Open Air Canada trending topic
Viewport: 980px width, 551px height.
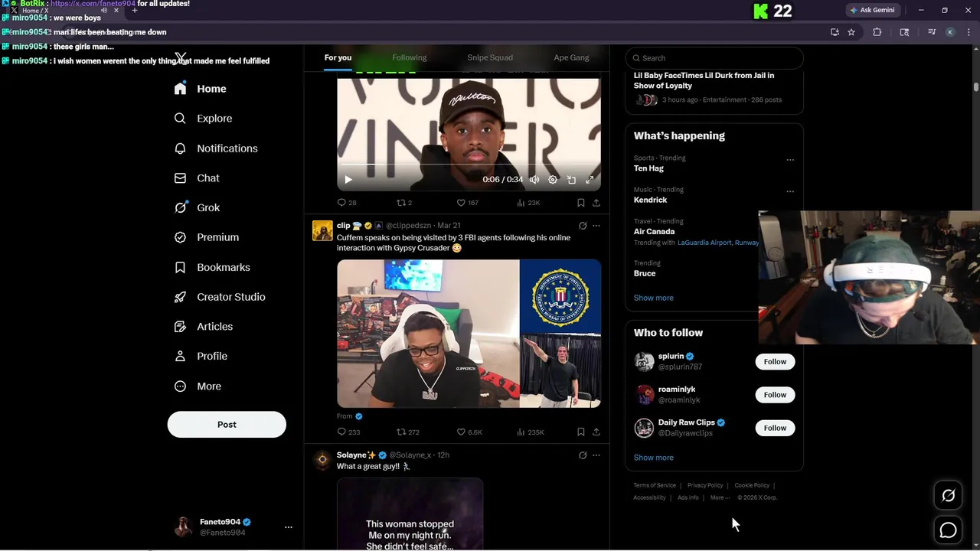[x=654, y=231]
